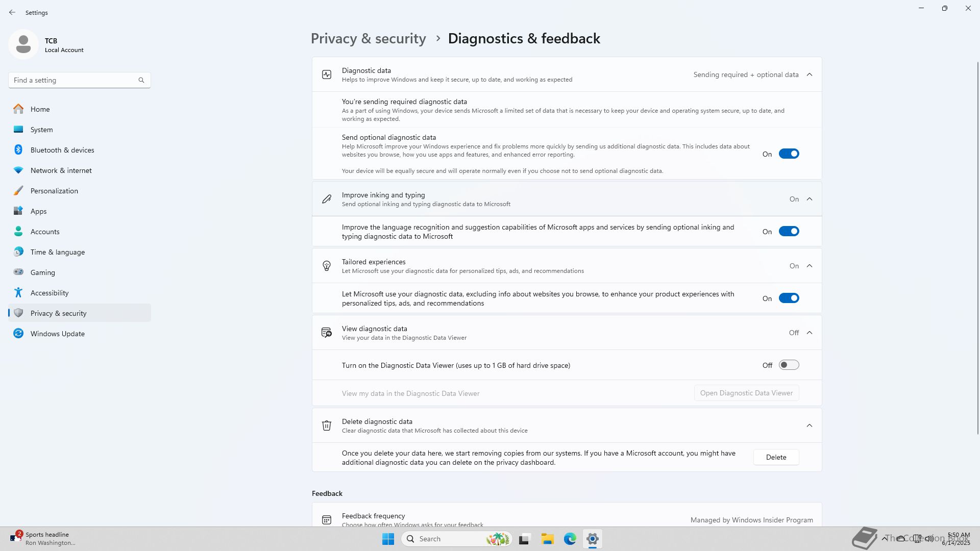Go to Bluetooth & devices settings
The height and width of the screenshot is (551, 980).
pyautogui.click(x=62, y=150)
